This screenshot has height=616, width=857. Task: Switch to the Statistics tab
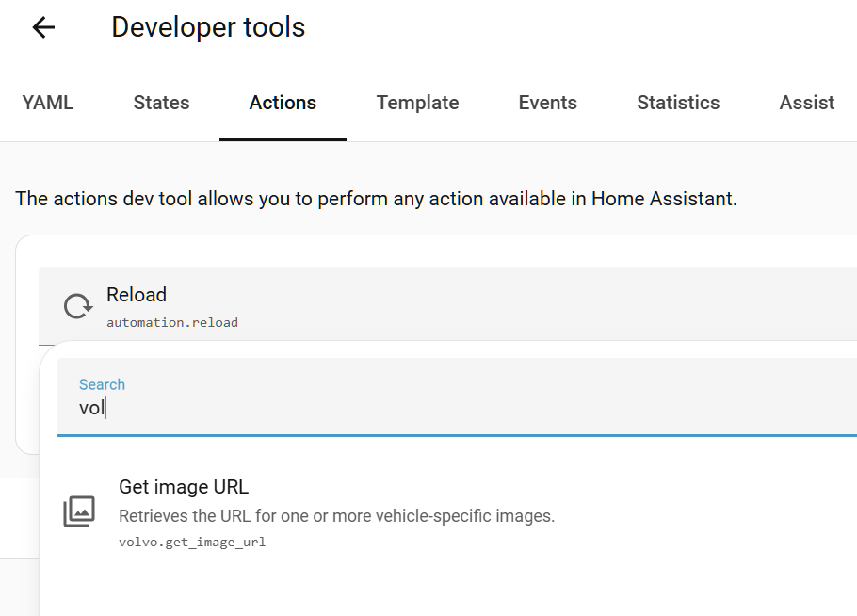pyautogui.click(x=678, y=103)
